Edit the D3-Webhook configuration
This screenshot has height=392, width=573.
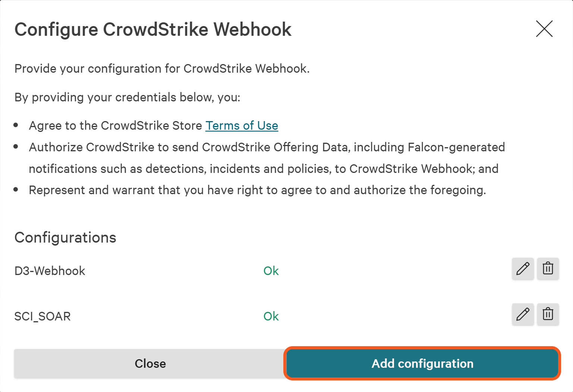coord(523,269)
